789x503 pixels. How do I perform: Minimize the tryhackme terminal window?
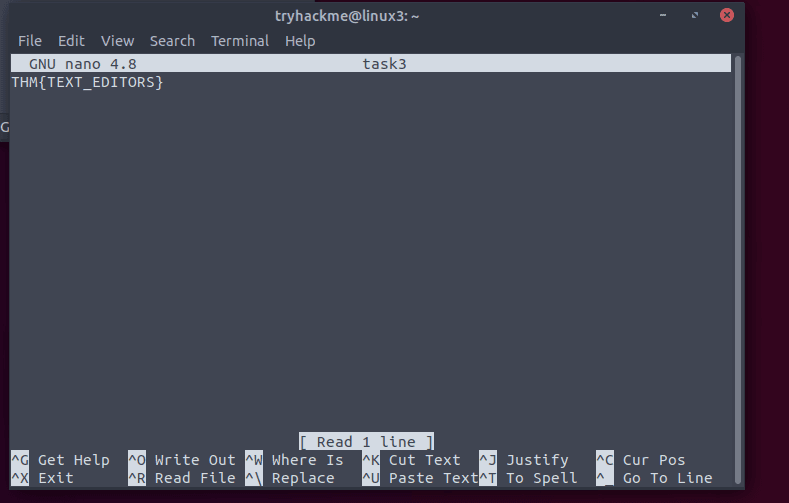pos(663,15)
